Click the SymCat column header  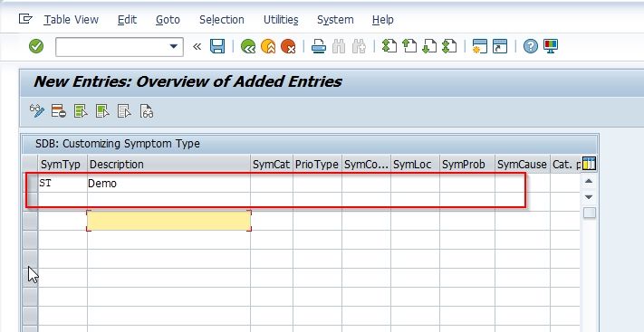tap(272, 164)
